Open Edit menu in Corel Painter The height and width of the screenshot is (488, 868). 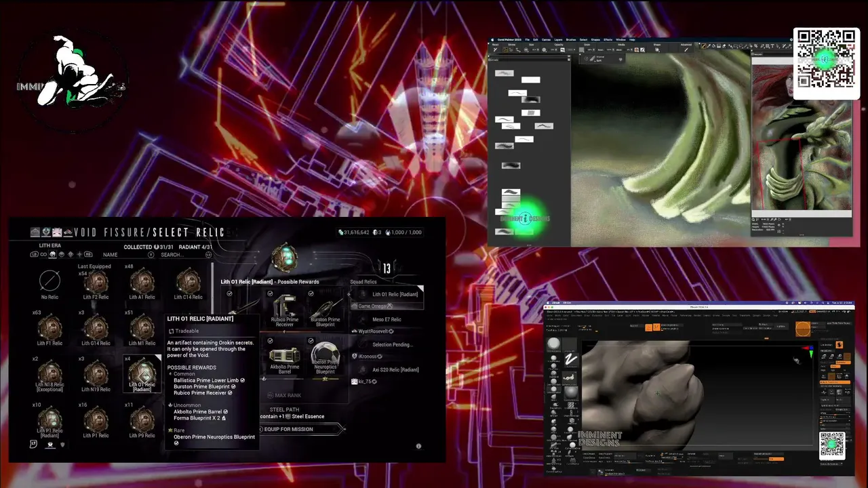pyautogui.click(x=536, y=40)
